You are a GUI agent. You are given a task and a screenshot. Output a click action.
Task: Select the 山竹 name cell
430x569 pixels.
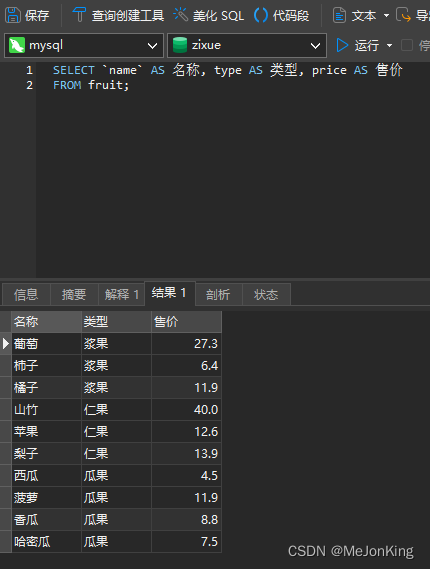(x=46, y=410)
